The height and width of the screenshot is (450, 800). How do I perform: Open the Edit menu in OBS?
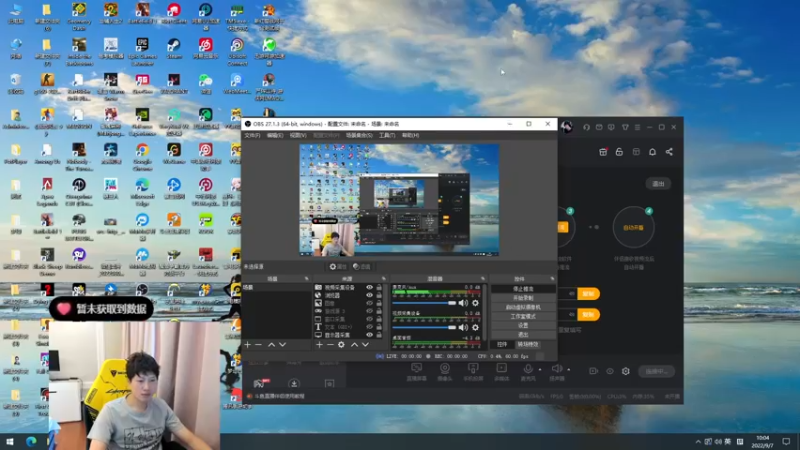click(274, 135)
